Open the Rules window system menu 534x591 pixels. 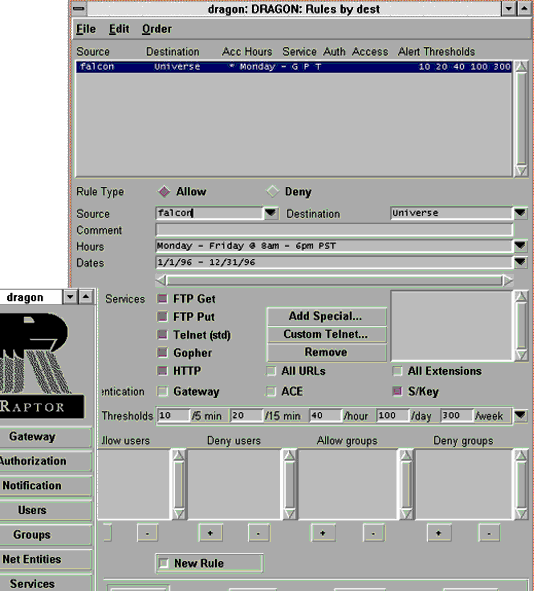[79, 8]
